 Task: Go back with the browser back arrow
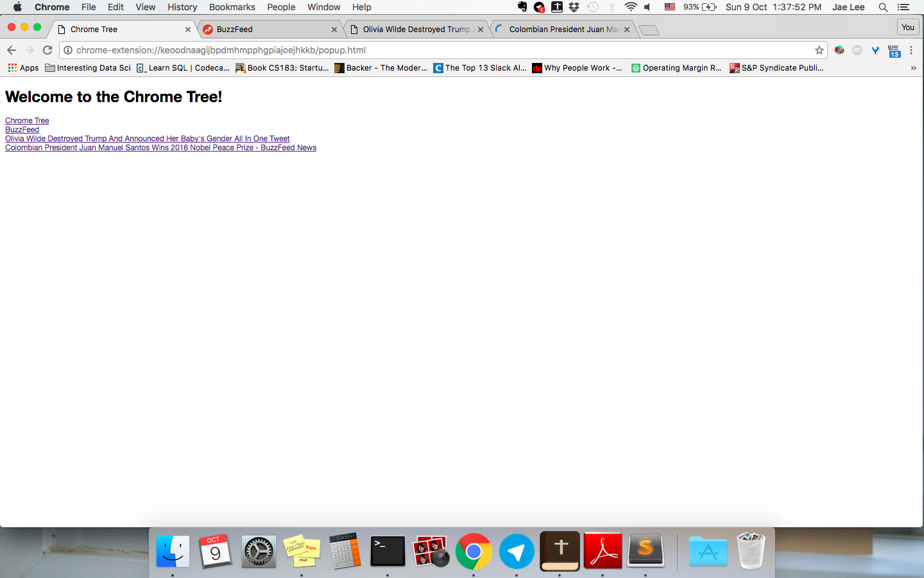click(x=11, y=50)
